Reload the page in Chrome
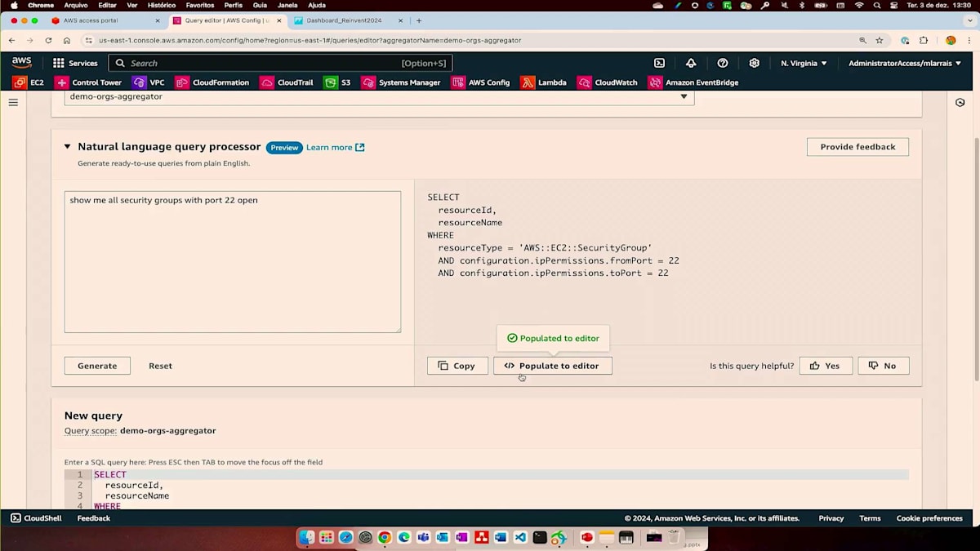 (x=48, y=40)
